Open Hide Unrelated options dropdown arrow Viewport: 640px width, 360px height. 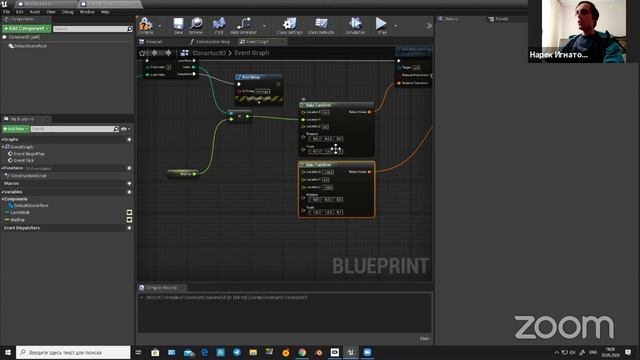pos(264,26)
